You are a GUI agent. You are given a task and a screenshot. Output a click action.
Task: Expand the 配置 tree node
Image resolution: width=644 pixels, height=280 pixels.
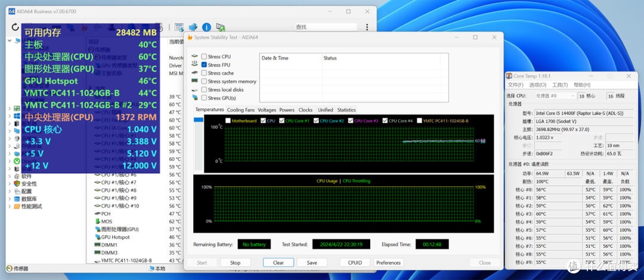(x=10, y=191)
